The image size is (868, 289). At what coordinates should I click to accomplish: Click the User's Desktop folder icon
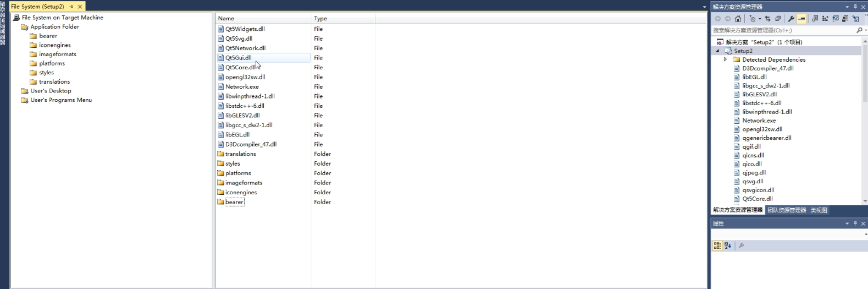pos(25,91)
